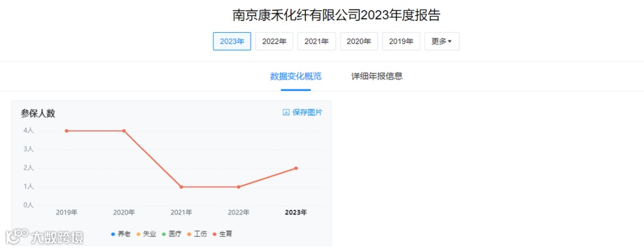644x249 pixels.
Task: Click the 4人 y-axis label
Action: tap(29, 130)
